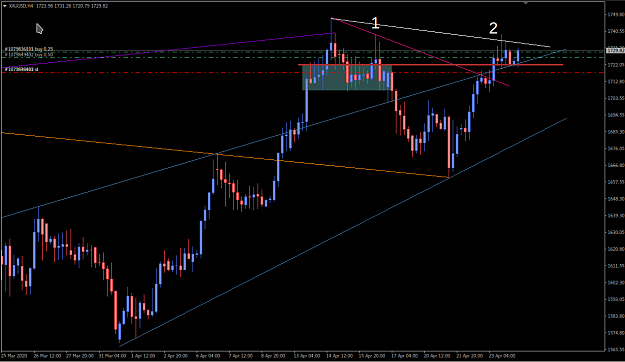The height and width of the screenshot is (362, 625).
Task: Click the 2 Apr 20:00 time label
Action: (175, 356)
